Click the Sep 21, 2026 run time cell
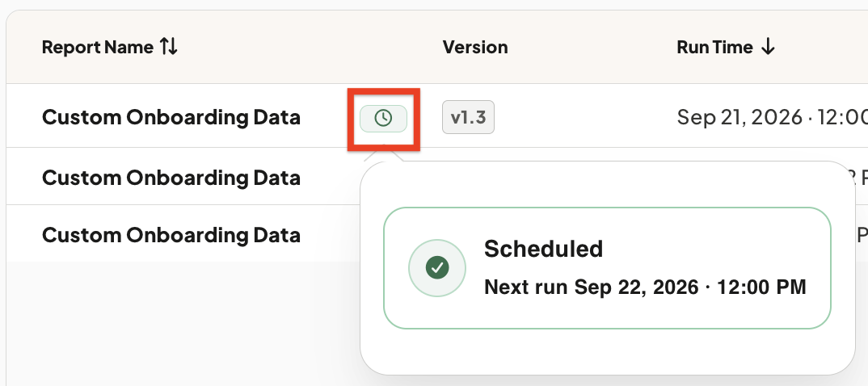 point(772,117)
